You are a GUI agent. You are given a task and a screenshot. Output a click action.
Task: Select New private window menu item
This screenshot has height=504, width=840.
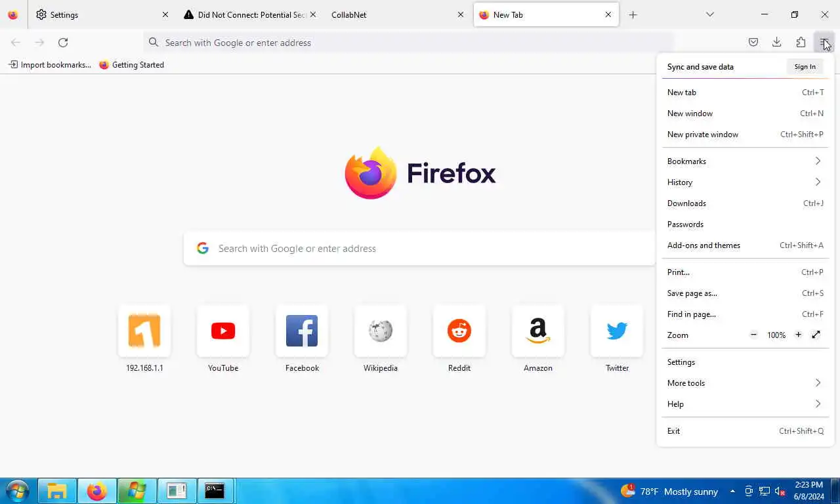[745, 135]
